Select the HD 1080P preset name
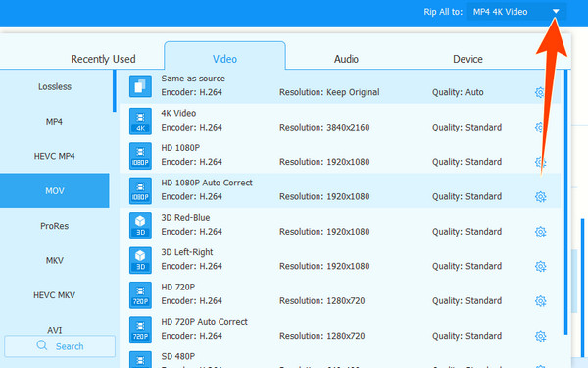The height and width of the screenshot is (368, 588). click(x=180, y=148)
